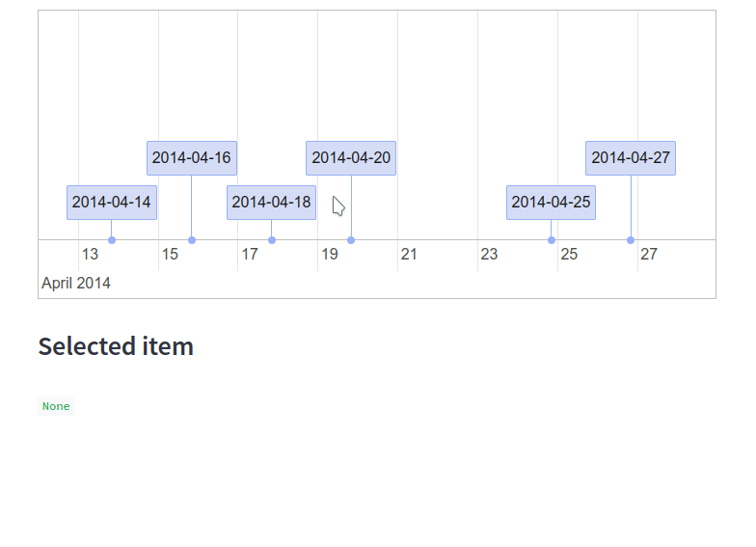Viewport: 756px width, 547px height.
Task: Click the April 2014 month label
Action: coord(76,284)
